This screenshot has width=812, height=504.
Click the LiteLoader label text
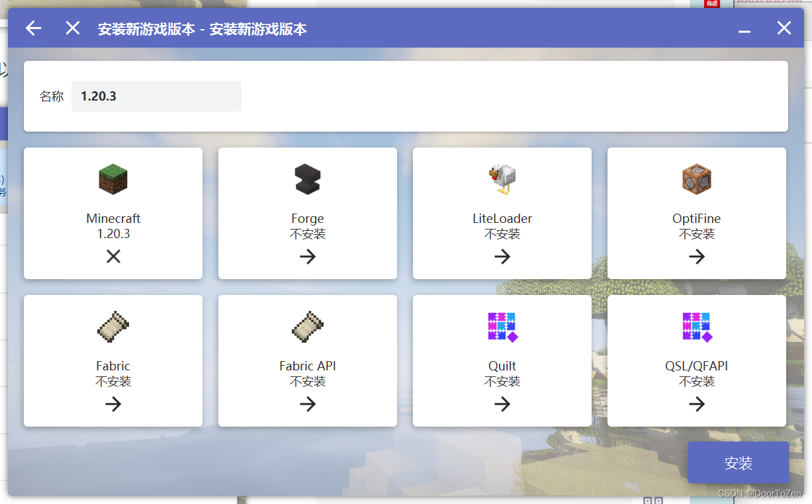(502, 218)
